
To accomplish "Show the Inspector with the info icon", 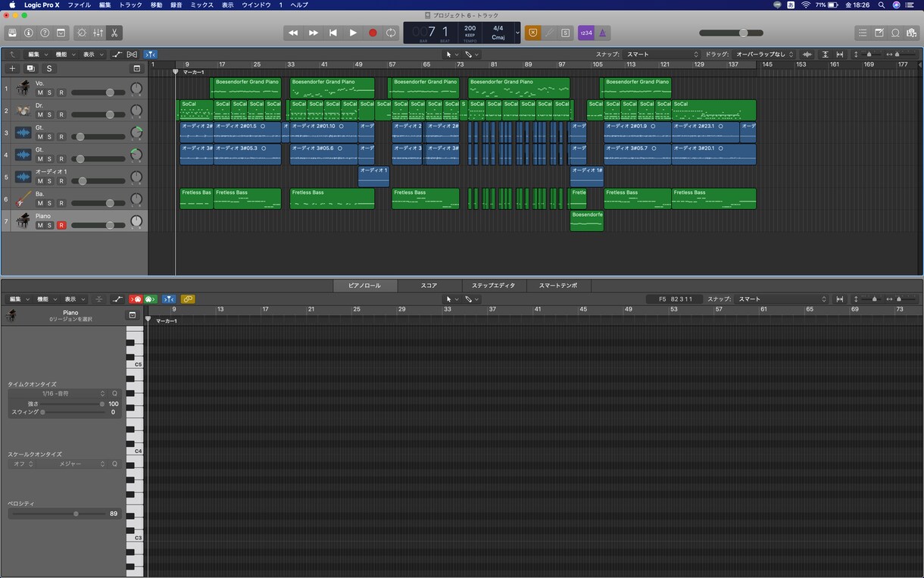I will click(29, 33).
